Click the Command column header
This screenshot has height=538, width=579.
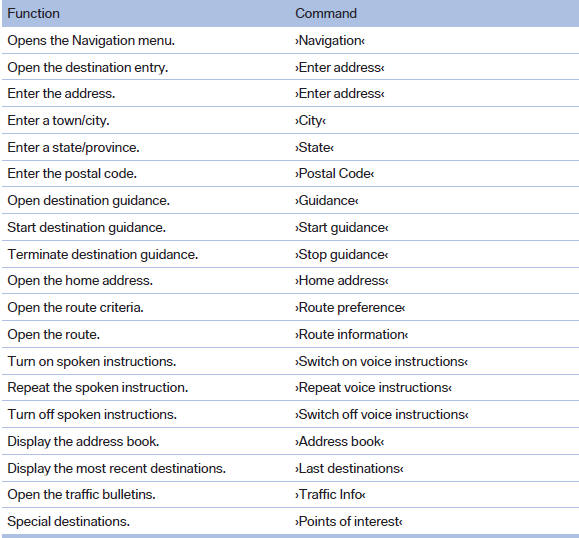click(x=326, y=14)
